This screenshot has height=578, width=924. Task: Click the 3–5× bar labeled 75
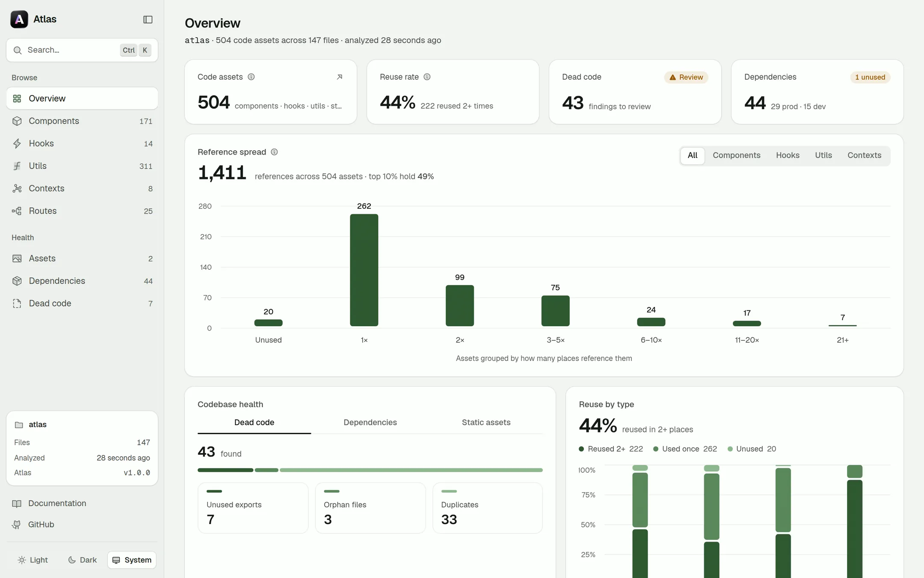click(x=555, y=311)
